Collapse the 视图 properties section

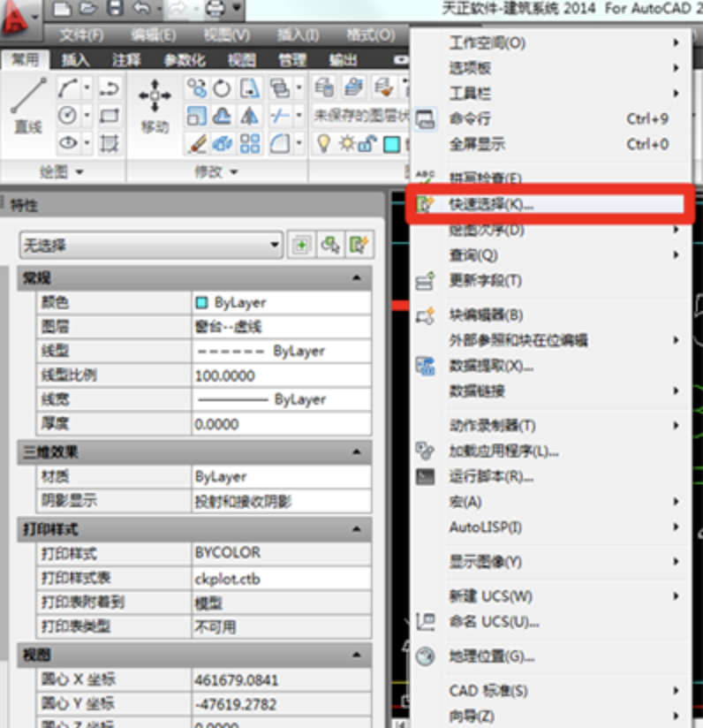(x=357, y=655)
